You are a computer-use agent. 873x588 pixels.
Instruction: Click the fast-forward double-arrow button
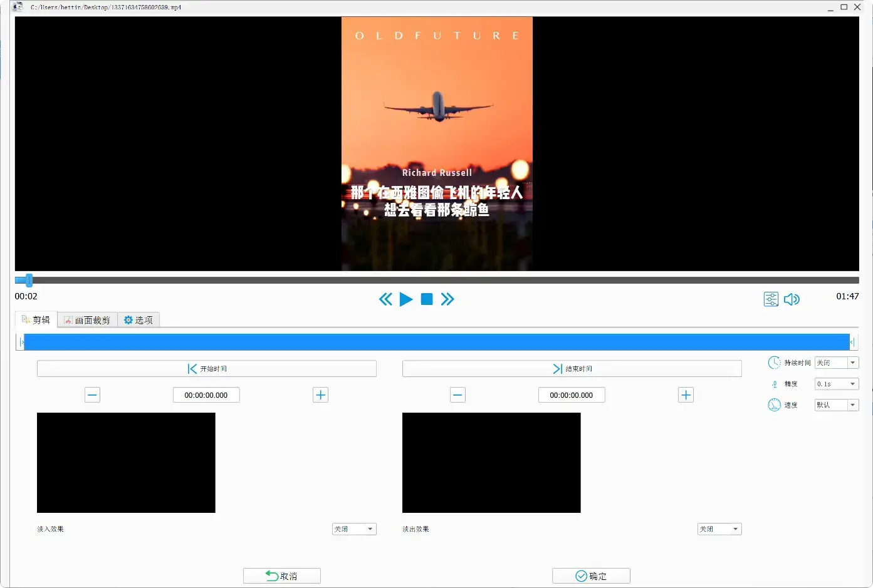447,299
